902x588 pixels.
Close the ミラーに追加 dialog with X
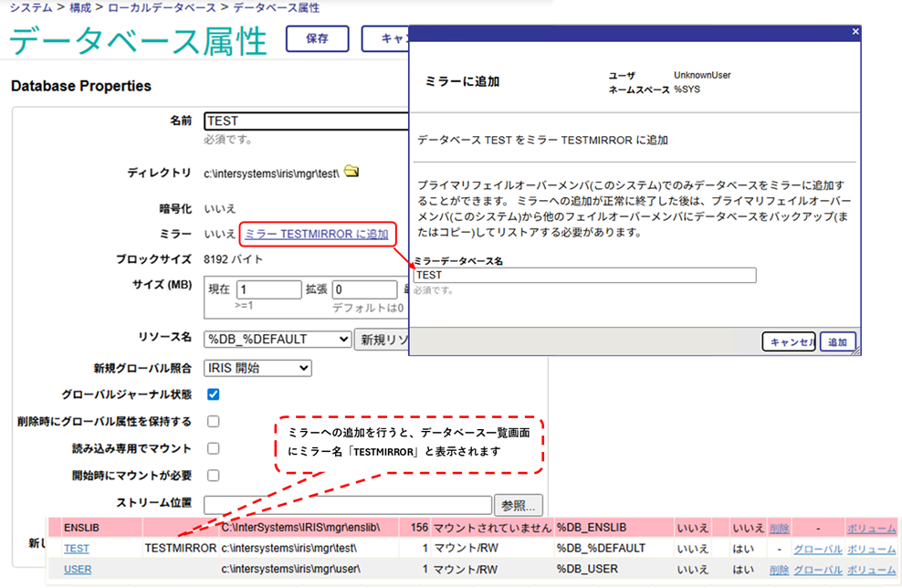(x=855, y=31)
